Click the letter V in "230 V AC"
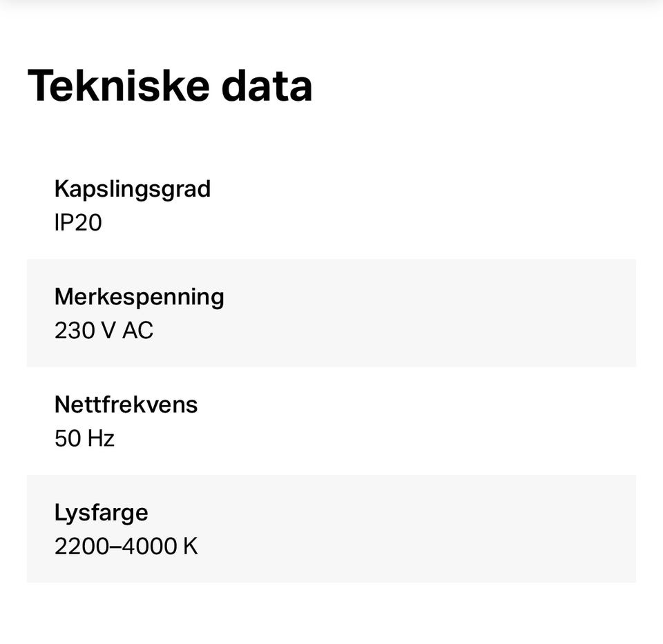Viewport: 663px width, 644px height. 108,331
